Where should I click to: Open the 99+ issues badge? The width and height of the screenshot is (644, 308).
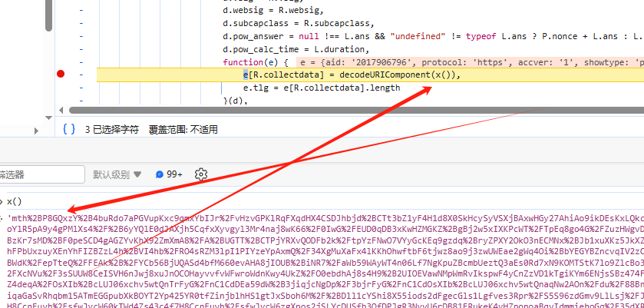[169, 174]
